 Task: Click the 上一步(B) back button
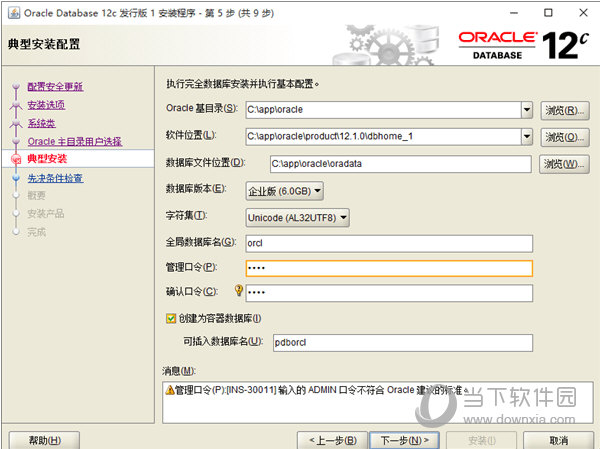click(x=332, y=441)
